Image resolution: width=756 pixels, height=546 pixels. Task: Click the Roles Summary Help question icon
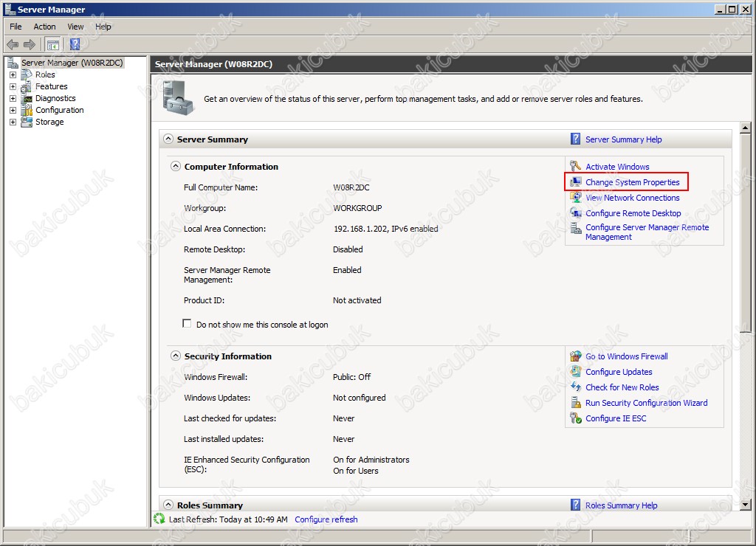(575, 505)
